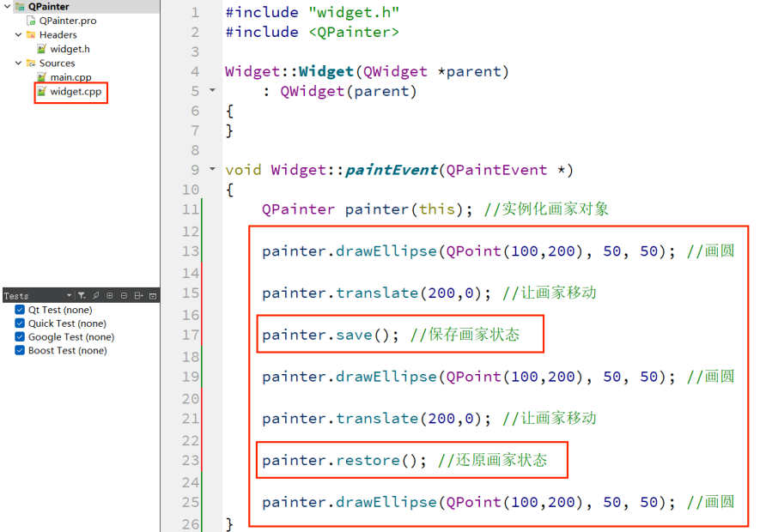Open the filter test tree menu icon
This screenshot has width=766, height=532.
82,296
